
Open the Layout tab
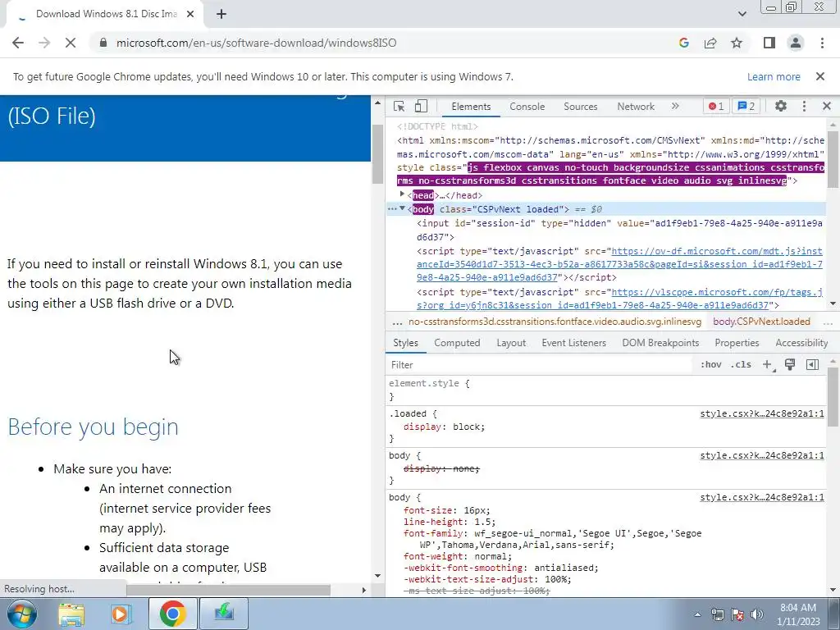click(511, 343)
